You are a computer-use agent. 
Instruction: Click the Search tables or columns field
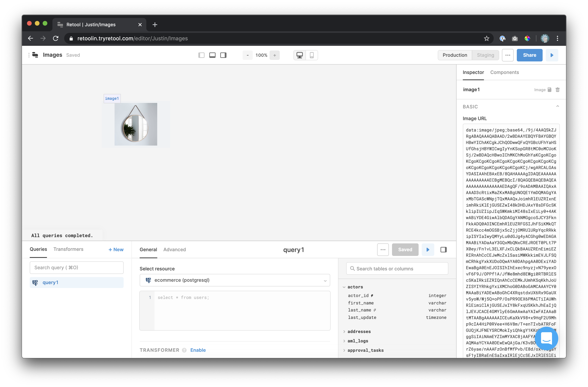(x=397, y=269)
